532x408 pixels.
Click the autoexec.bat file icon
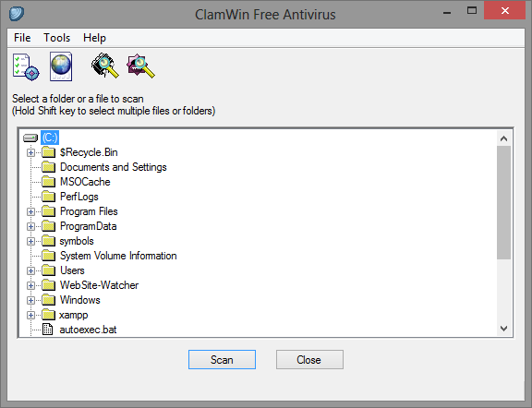48,330
